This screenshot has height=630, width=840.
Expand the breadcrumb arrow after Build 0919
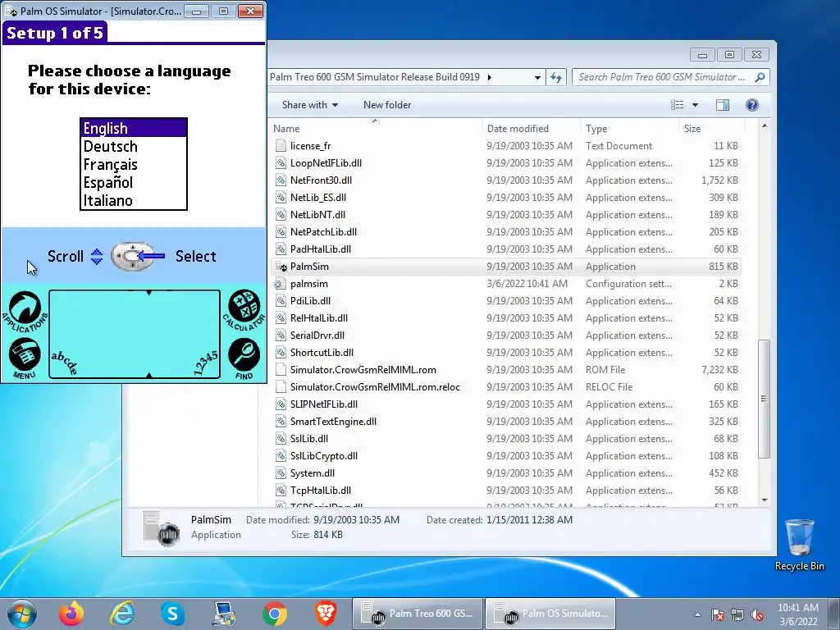tap(490, 77)
